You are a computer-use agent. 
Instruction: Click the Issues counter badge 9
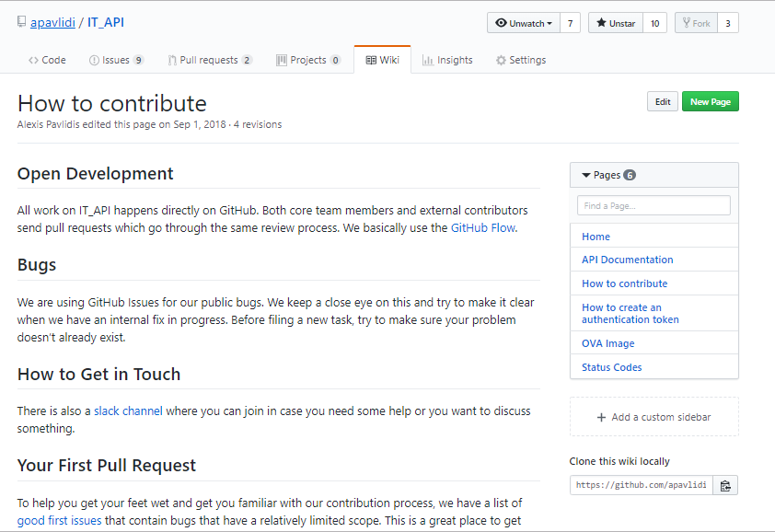(138, 61)
